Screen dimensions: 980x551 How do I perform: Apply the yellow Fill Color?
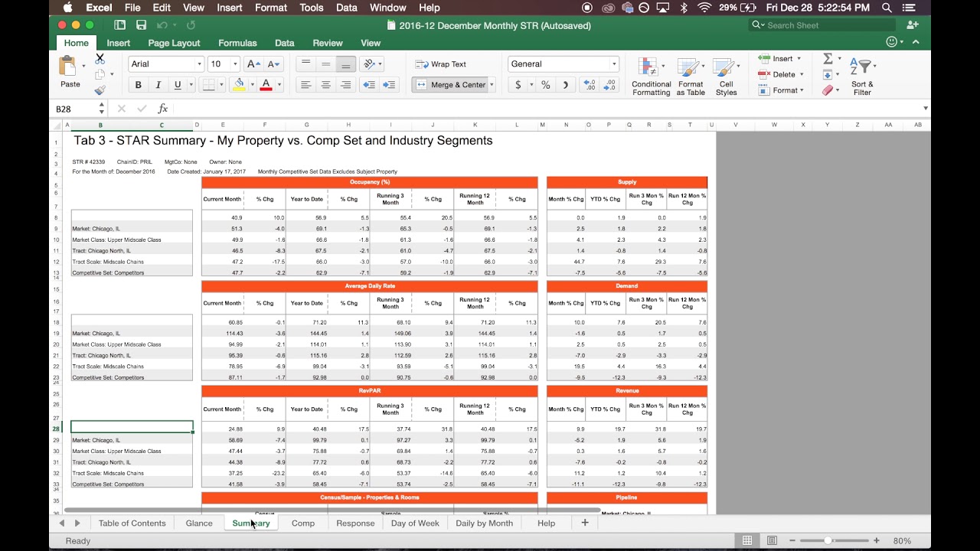(240, 85)
